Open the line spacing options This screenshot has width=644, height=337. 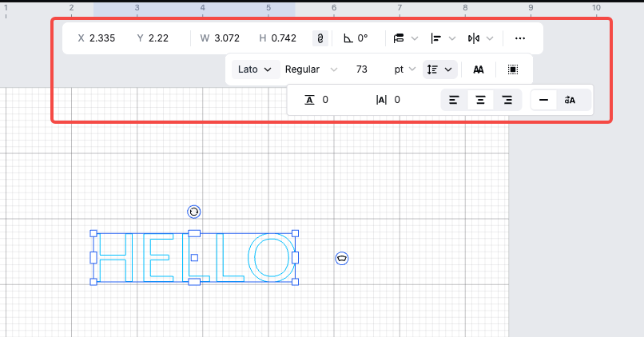(440, 69)
